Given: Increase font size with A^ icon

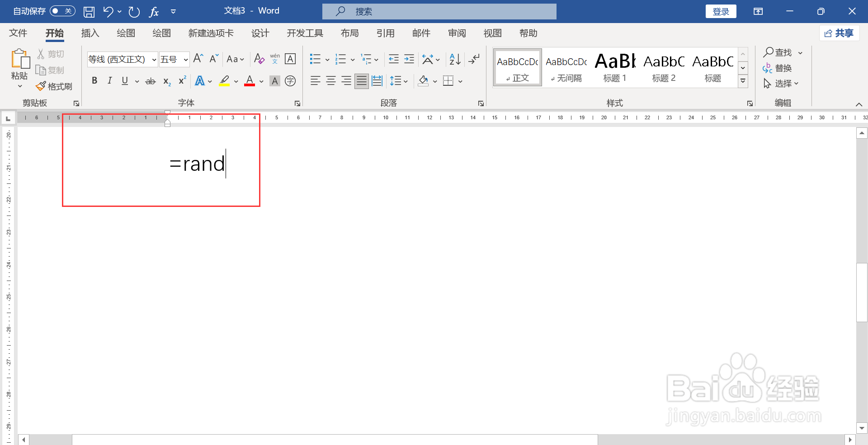Looking at the screenshot, I should pyautogui.click(x=198, y=59).
